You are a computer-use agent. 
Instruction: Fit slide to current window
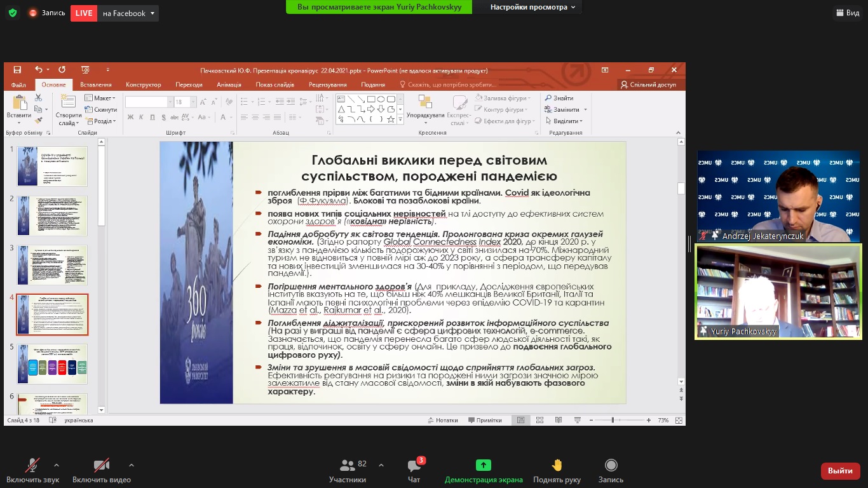point(679,420)
